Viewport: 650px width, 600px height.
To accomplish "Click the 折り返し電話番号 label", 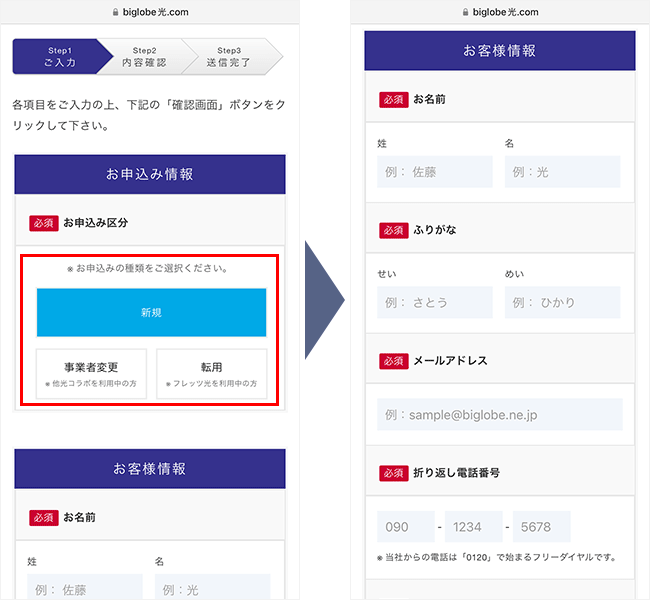I will [456, 473].
